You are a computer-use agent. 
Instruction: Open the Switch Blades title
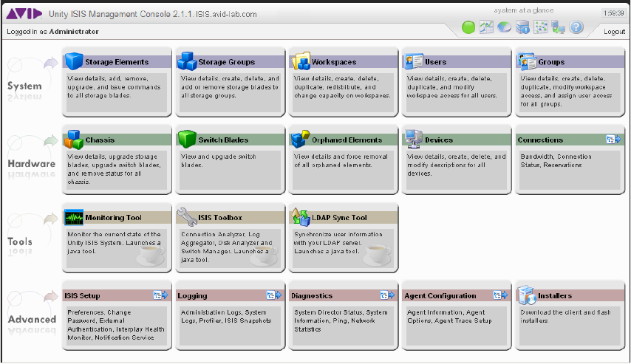223,140
